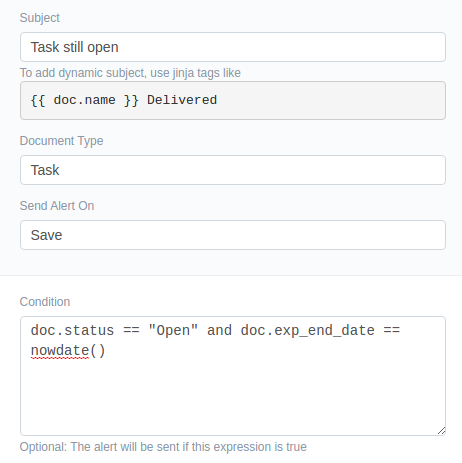Click the jinja tags hint text
The image size is (462, 463).
tap(130, 73)
